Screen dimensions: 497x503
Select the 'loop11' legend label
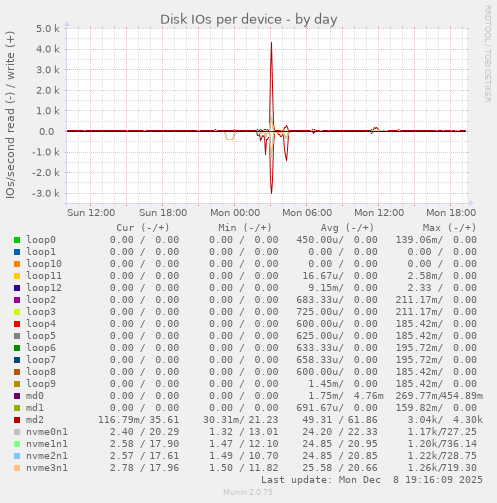coord(44,276)
